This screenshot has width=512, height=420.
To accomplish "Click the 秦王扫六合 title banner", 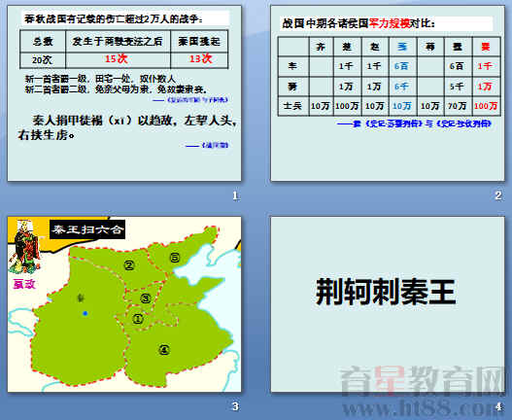I will pyautogui.click(x=87, y=229).
